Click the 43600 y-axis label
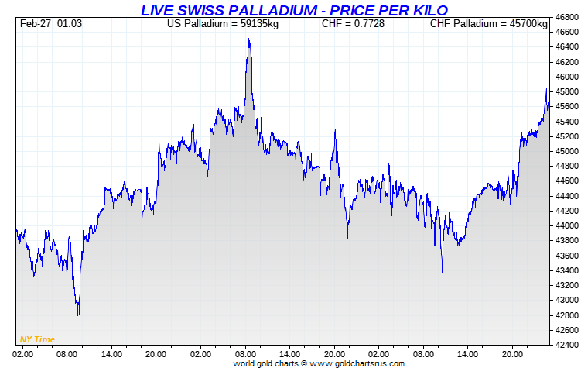The width and height of the screenshot is (588, 368). (566, 256)
